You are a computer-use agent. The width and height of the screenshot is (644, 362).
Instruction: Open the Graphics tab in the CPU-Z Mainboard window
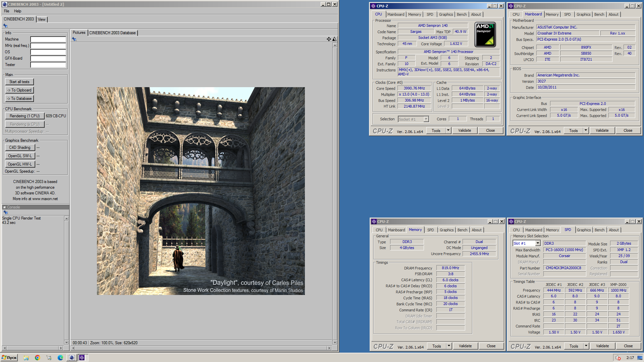coord(583,14)
